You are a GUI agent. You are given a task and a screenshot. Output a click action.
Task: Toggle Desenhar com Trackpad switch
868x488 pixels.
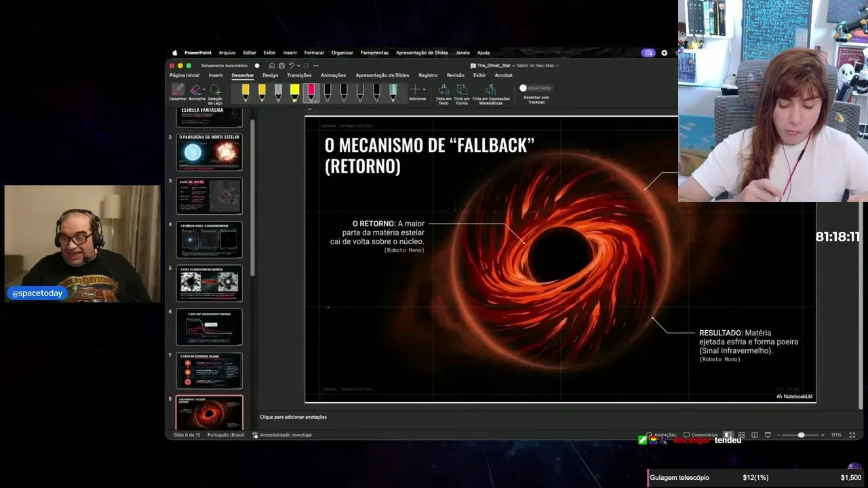(536, 88)
